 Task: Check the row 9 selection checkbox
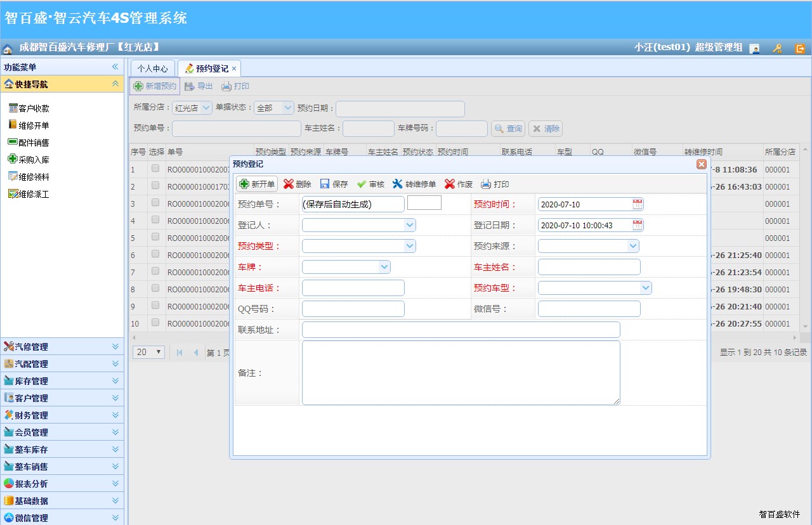(155, 305)
